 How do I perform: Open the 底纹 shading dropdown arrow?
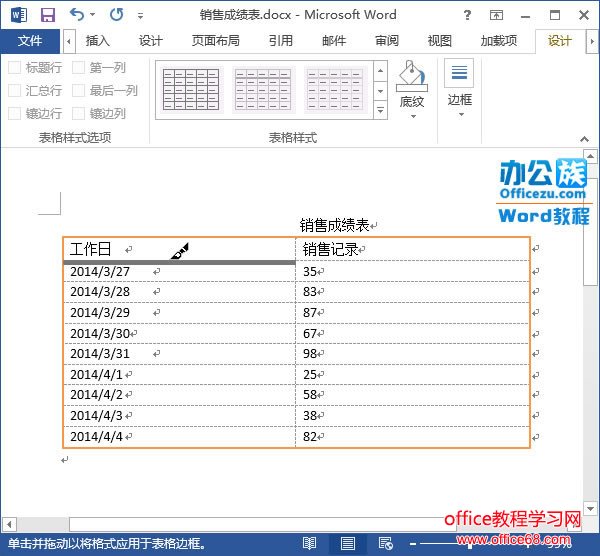[413, 116]
